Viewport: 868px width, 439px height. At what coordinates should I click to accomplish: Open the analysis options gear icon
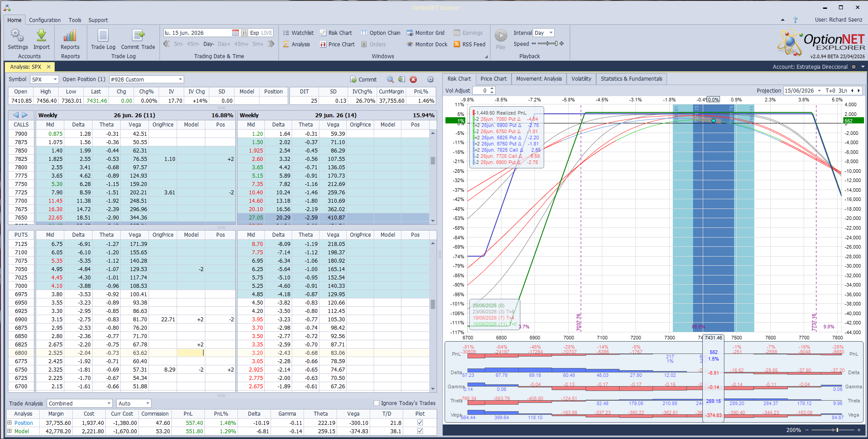click(x=430, y=79)
